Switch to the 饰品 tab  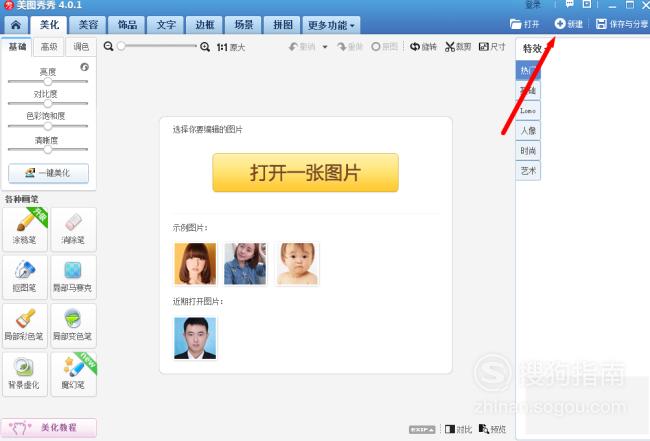point(127,25)
